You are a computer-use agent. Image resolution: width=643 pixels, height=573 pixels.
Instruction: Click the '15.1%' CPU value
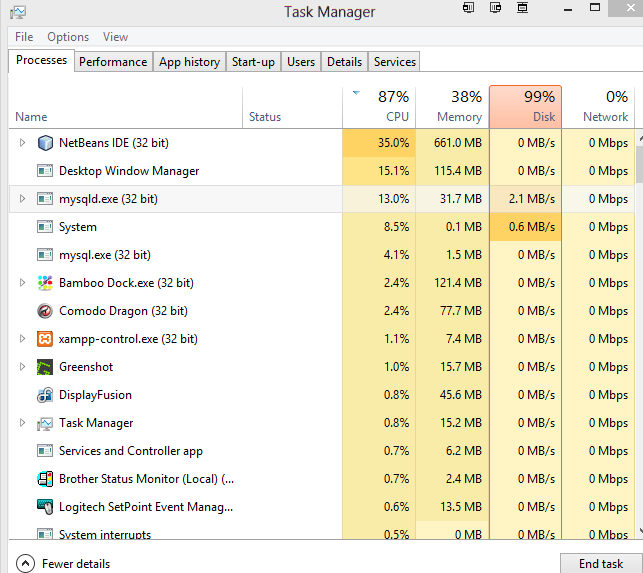[x=393, y=171]
